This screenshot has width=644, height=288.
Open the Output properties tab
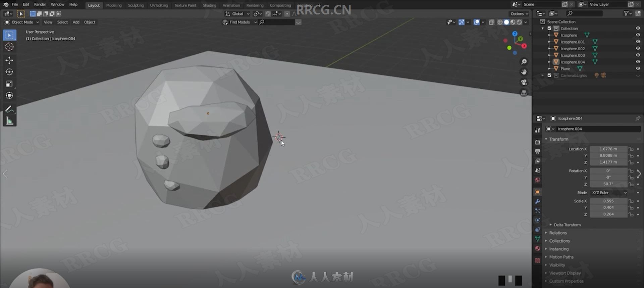[538, 152]
